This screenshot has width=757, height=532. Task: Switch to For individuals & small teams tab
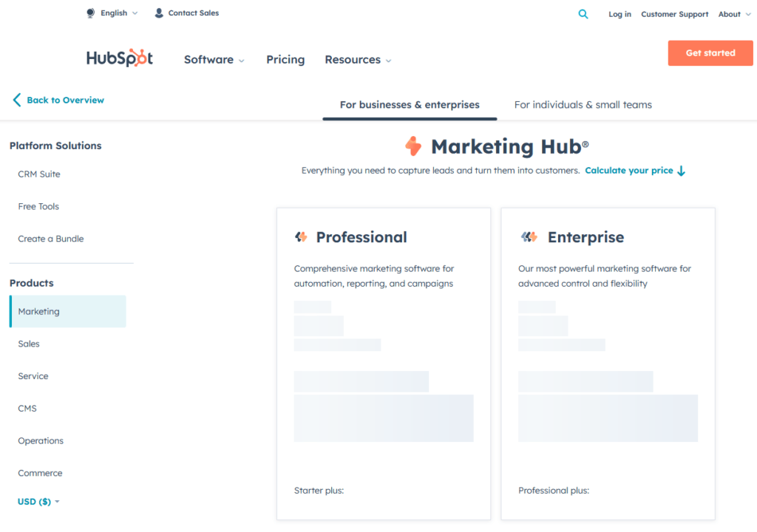click(x=583, y=105)
